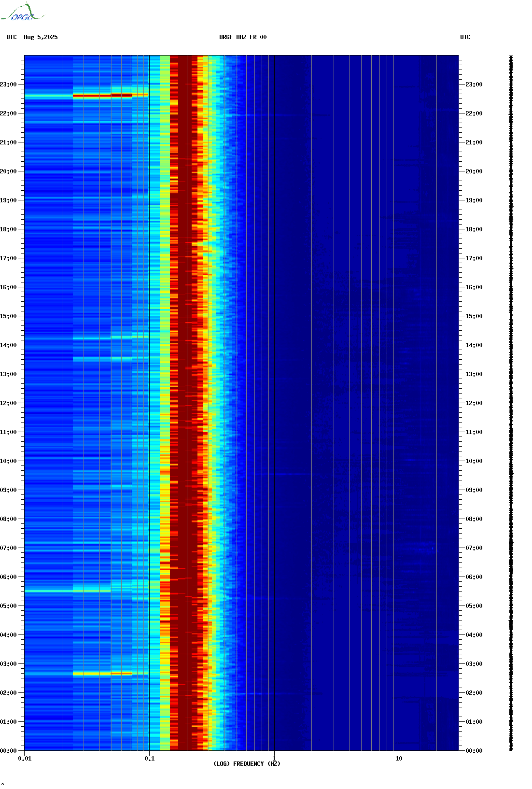
Task: Click '12:00' on the left time axis
Action: 8,403
